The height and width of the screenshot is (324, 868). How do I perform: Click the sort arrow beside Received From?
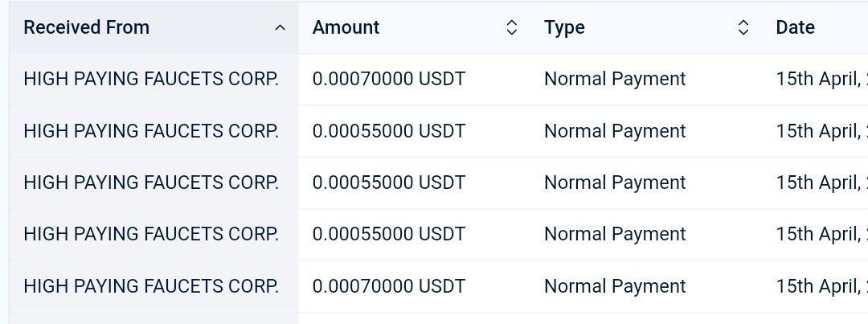(280, 27)
